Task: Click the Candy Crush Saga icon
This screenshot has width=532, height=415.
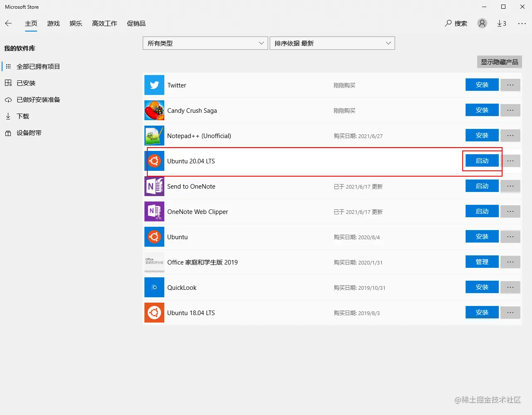Action: (x=154, y=110)
